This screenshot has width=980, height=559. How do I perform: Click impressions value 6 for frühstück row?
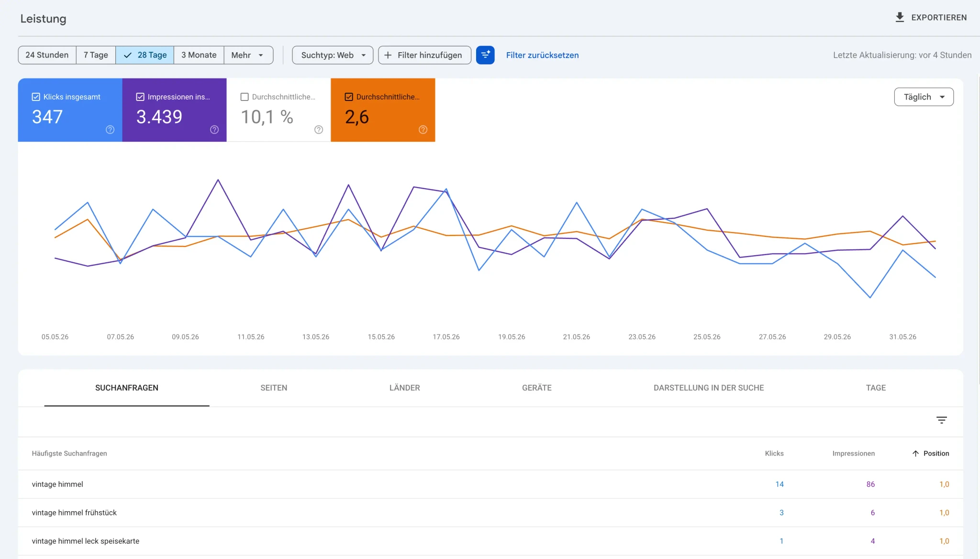pyautogui.click(x=872, y=513)
